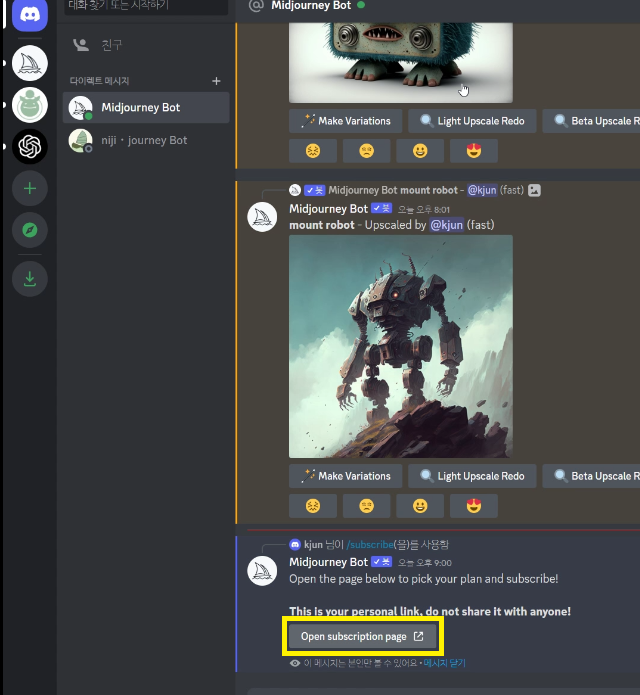Click the 오늘 오후 9:00 timestamp
Viewport: 640px width, 695px height.
click(425, 563)
